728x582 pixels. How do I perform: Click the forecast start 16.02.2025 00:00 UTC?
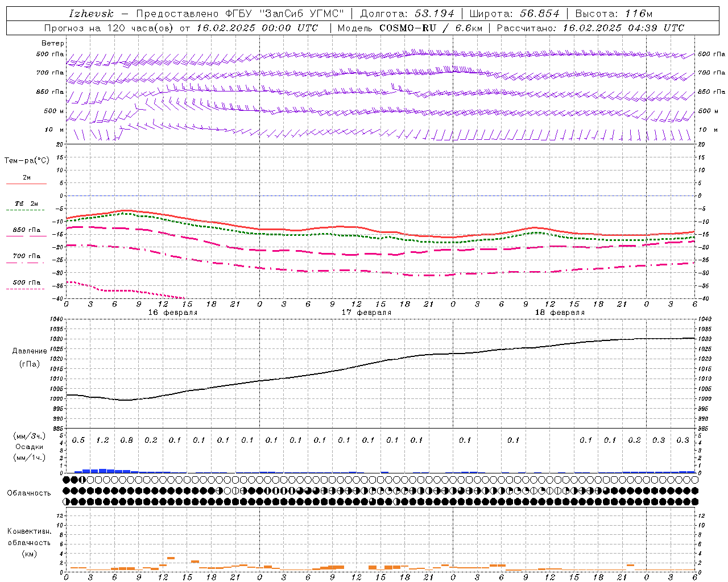point(258,28)
